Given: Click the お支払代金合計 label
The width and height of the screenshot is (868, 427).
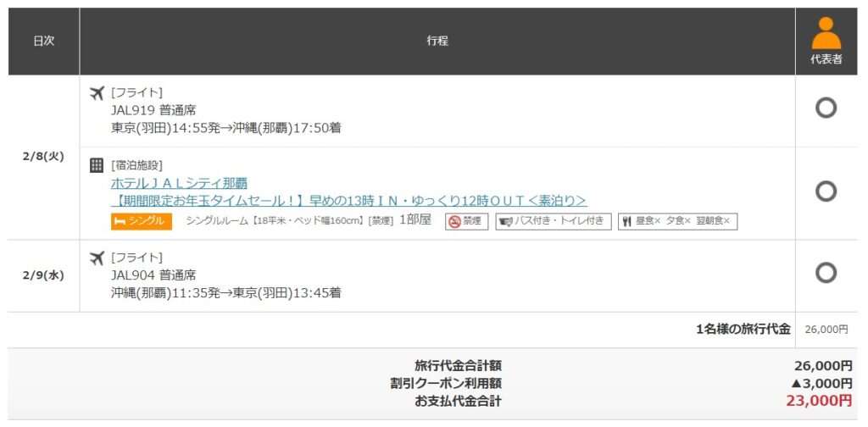Looking at the screenshot, I should [459, 401].
